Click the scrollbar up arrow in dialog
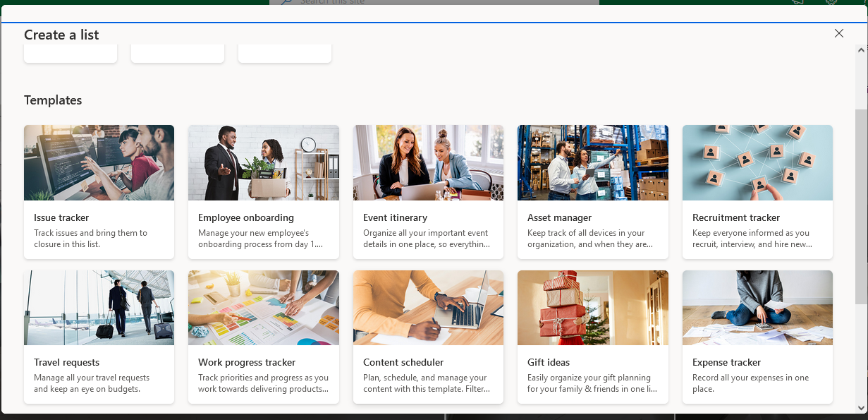 coord(860,50)
